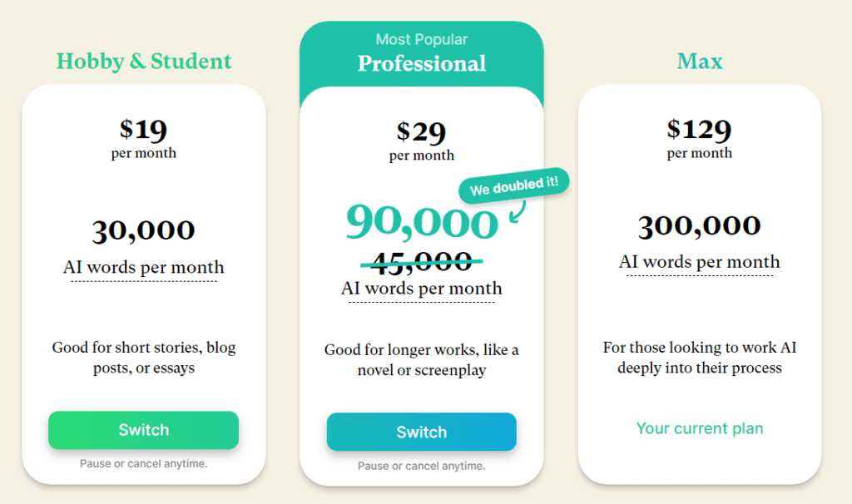Click the Most Popular label
The image size is (852, 504).
coord(421,39)
